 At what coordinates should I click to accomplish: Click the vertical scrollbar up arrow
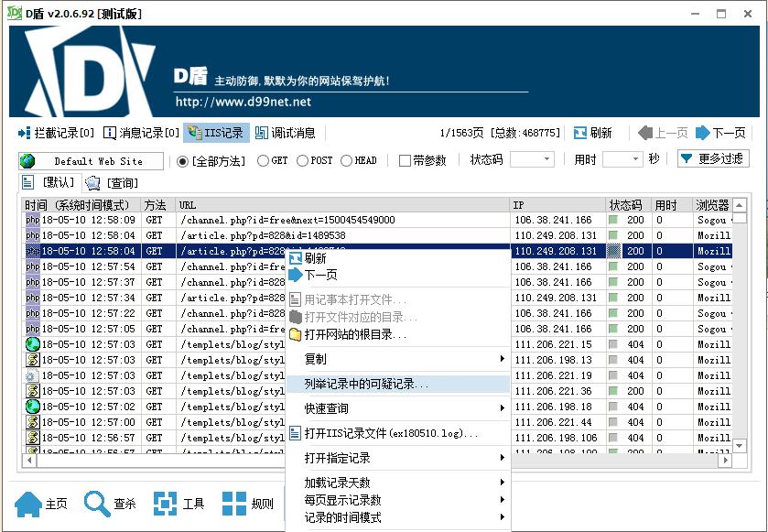[x=740, y=205]
